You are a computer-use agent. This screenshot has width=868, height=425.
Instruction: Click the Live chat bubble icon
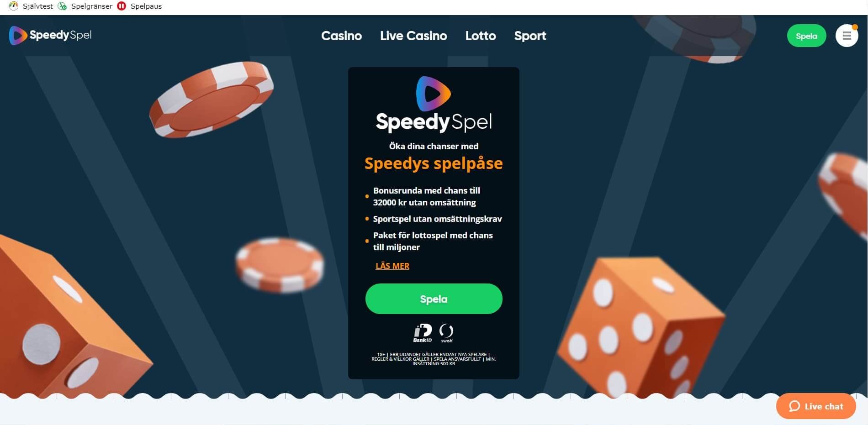tap(794, 406)
